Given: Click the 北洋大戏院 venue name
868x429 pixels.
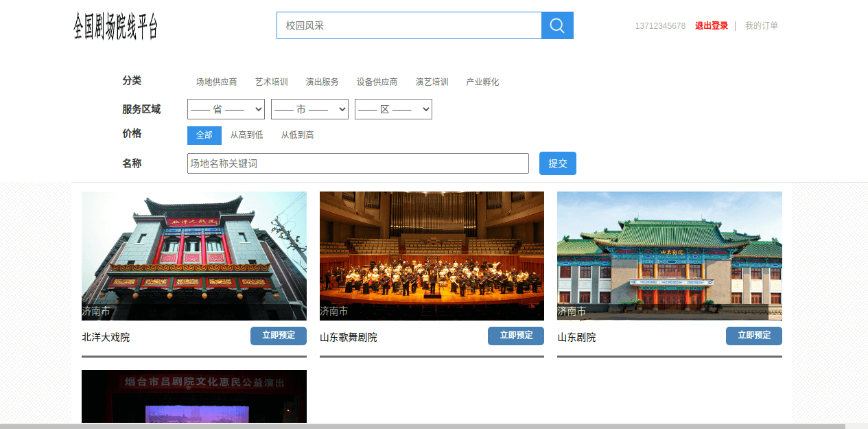Looking at the screenshot, I should 106,337.
